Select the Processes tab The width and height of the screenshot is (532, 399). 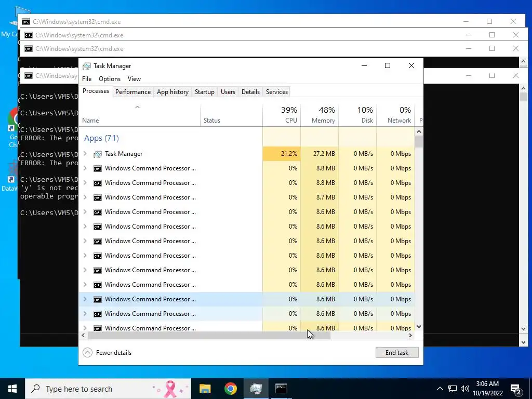(96, 91)
